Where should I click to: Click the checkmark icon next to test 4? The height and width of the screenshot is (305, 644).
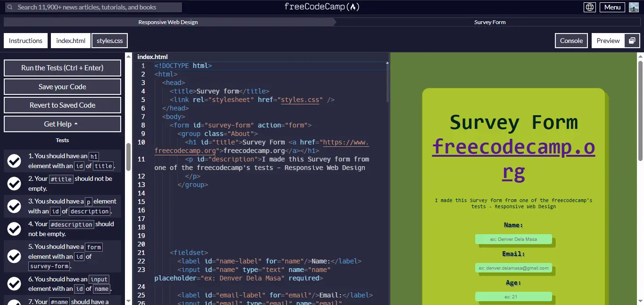[x=14, y=229]
